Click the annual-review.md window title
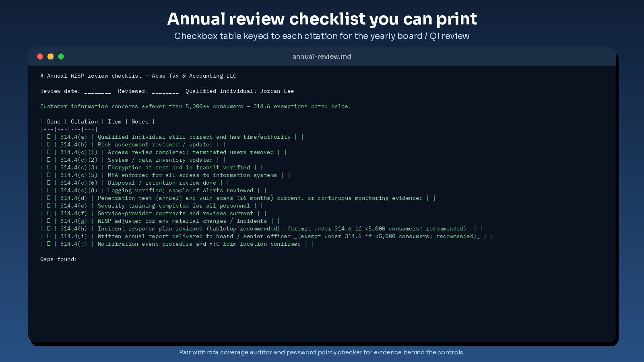 [322, 56]
